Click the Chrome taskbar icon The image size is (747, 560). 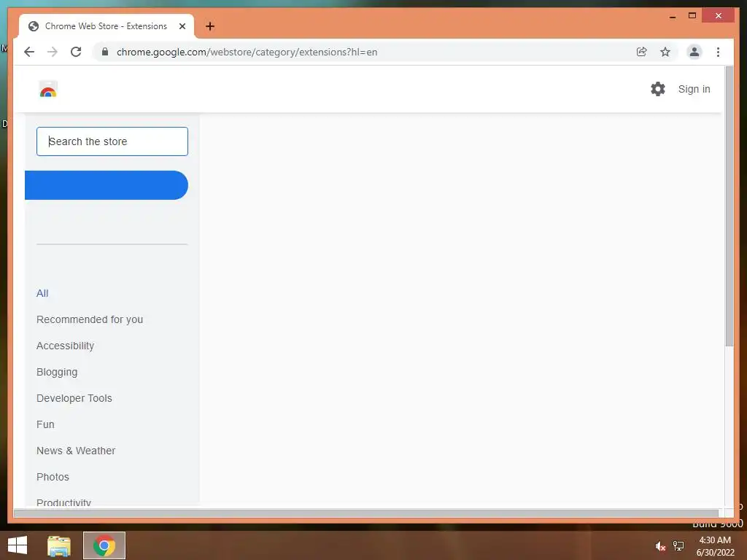[104, 545]
